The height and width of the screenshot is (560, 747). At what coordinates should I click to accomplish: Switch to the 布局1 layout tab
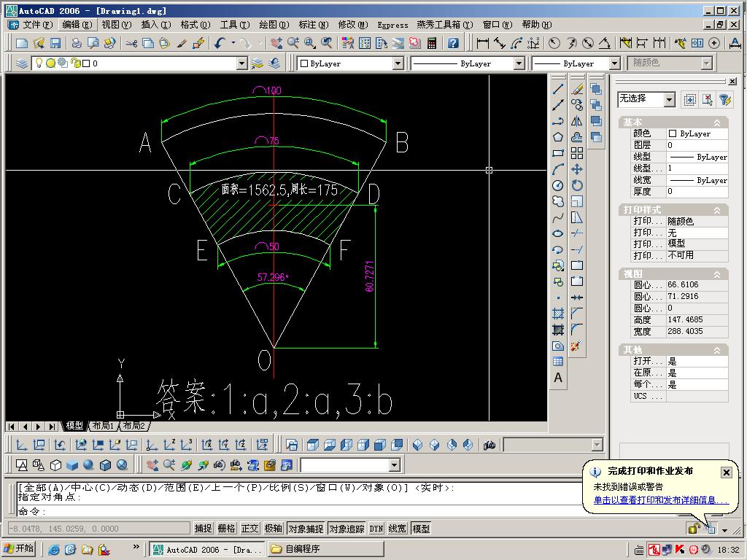(x=103, y=426)
